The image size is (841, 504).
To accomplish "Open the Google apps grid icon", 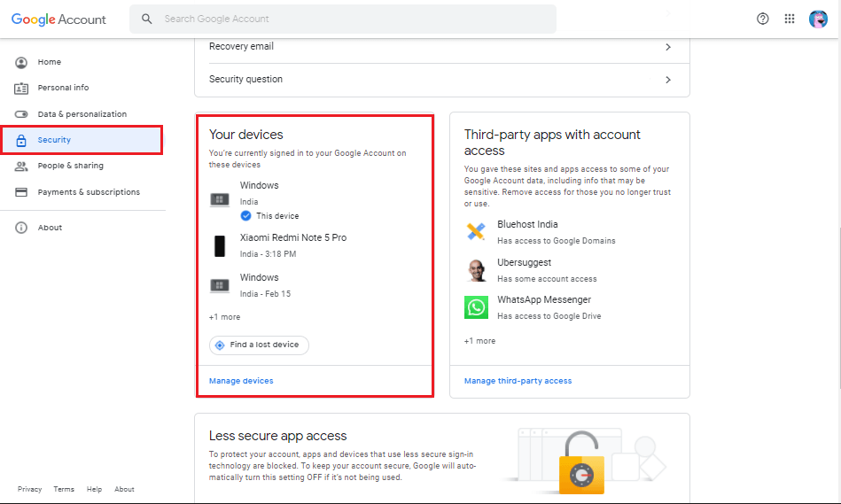I will pos(789,19).
